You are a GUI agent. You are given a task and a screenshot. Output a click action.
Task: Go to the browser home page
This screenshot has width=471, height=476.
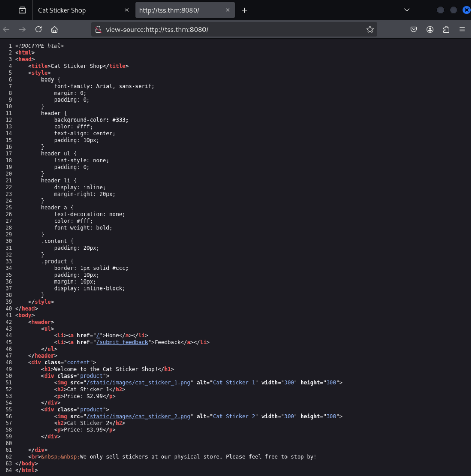(x=54, y=30)
